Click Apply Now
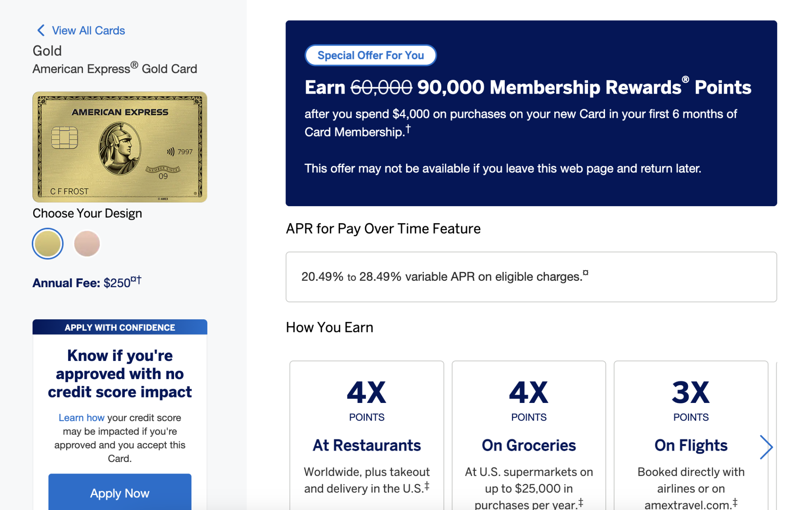 tap(119, 493)
